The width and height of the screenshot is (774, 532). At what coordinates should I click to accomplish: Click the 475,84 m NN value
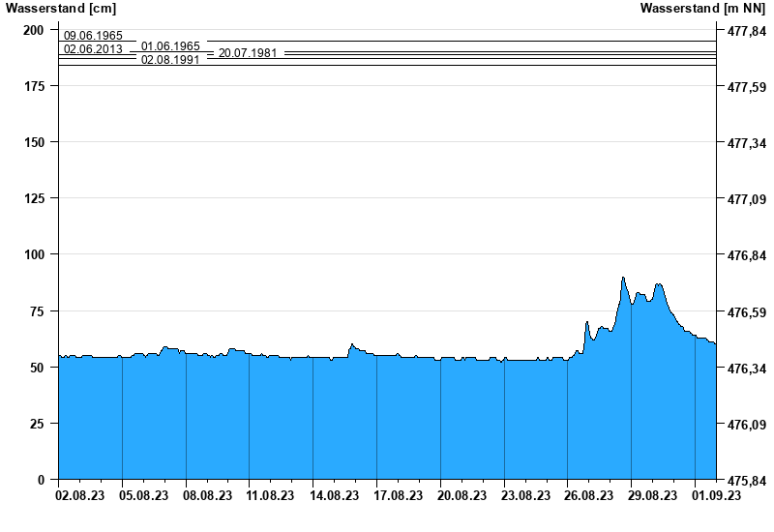pos(747,481)
